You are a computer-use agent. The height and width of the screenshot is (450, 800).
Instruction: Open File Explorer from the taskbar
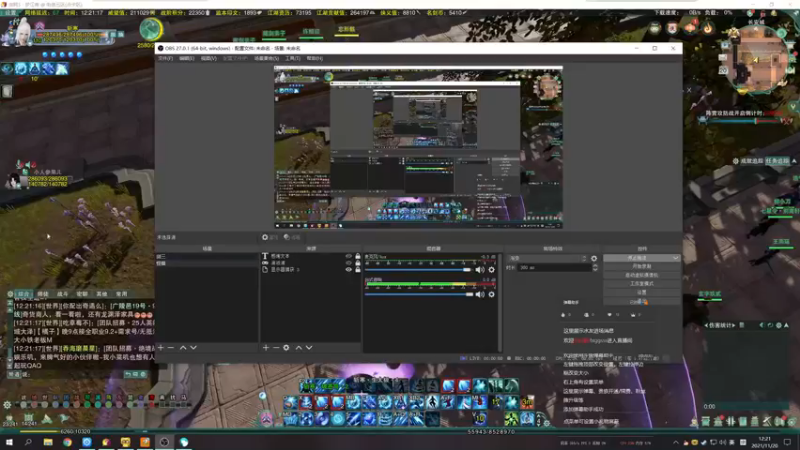[48, 442]
